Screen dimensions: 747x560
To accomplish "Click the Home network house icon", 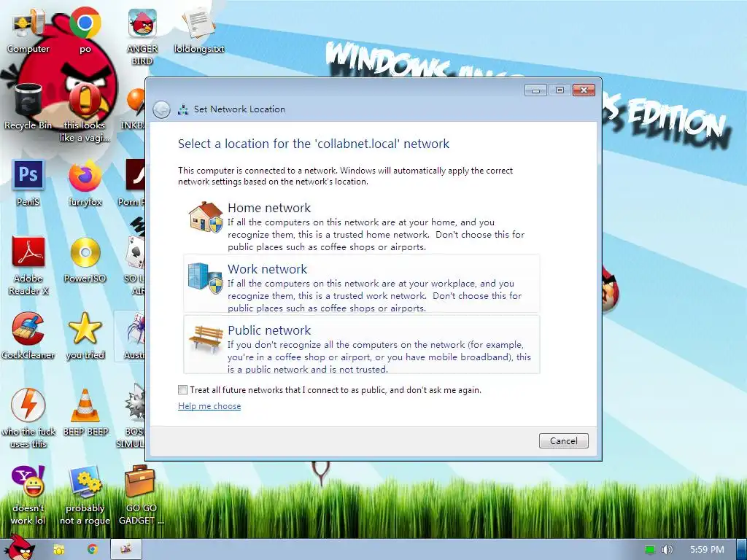I will 206,217.
